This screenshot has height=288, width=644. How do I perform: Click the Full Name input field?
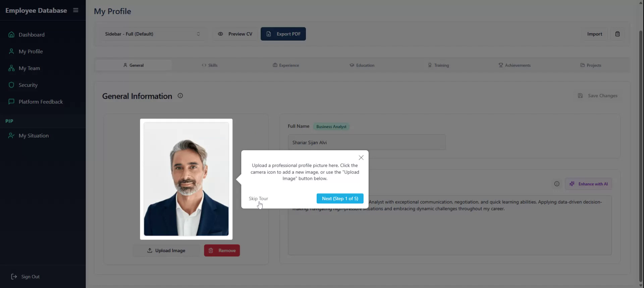point(367,142)
